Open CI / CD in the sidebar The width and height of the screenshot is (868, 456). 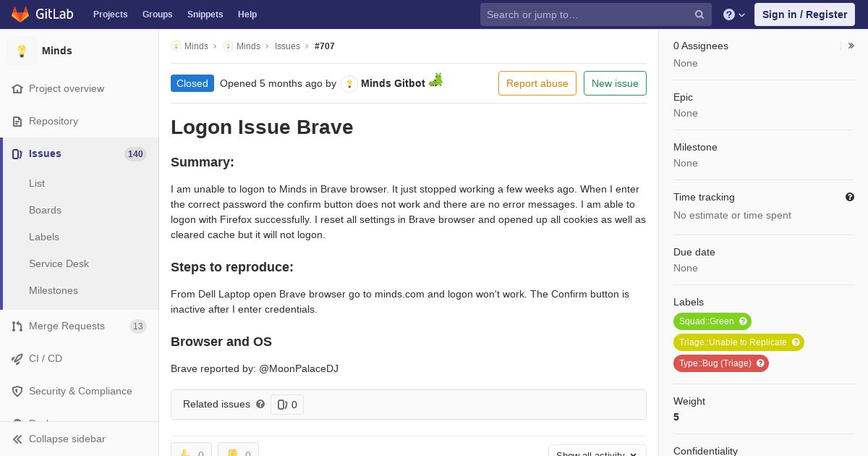46,358
